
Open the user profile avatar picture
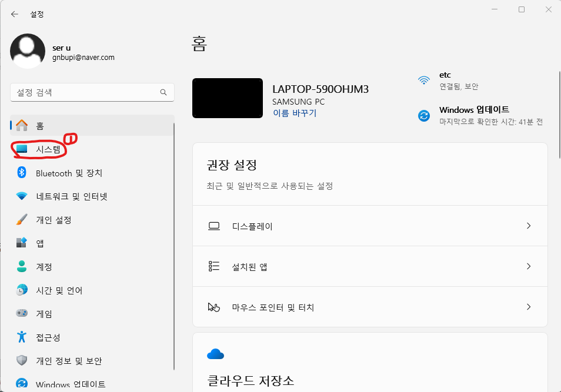coord(28,51)
